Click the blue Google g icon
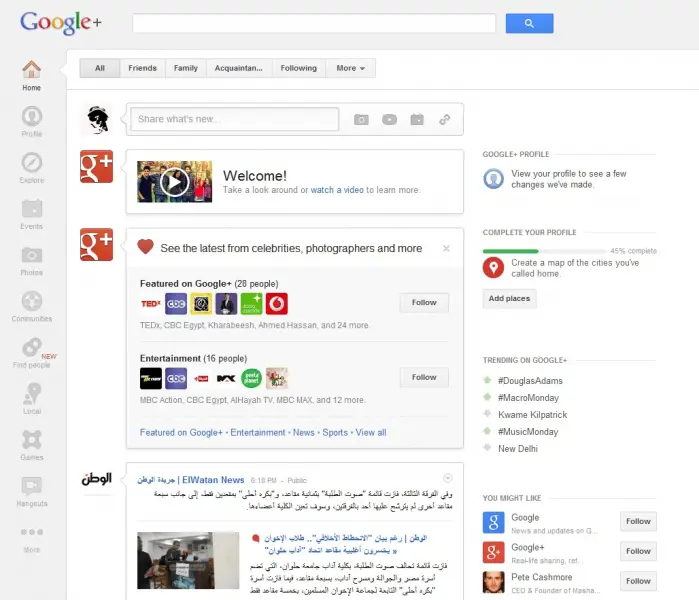This screenshot has height=600, width=699. [493, 522]
